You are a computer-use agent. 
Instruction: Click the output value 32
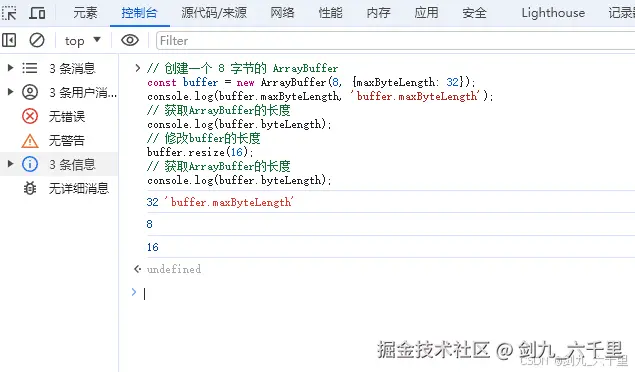click(x=153, y=202)
